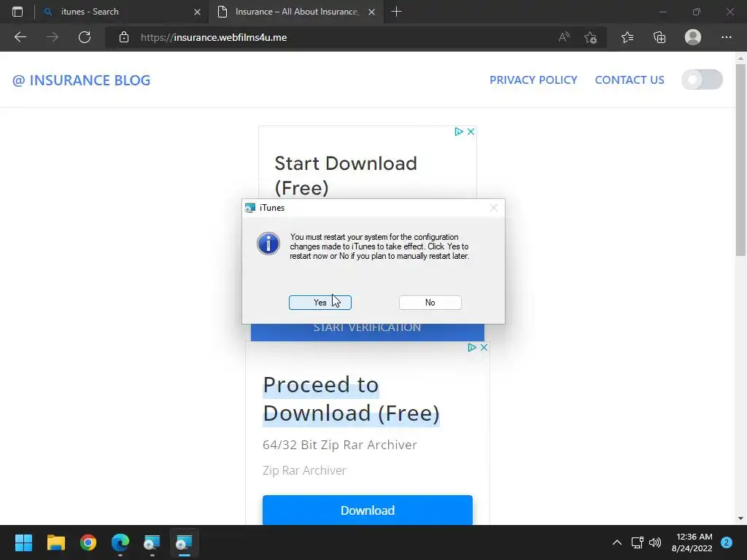Toggle the dark mode switch in the header
747x560 pixels.
702,79
